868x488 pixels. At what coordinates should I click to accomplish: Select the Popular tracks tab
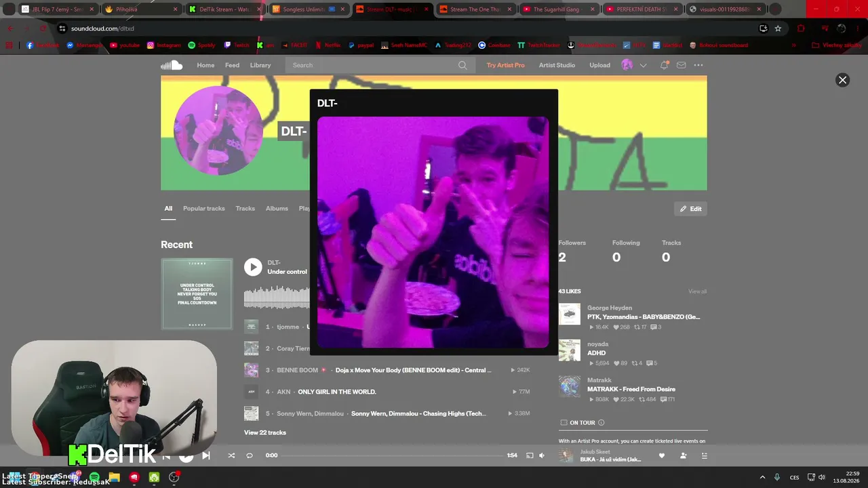203,209
